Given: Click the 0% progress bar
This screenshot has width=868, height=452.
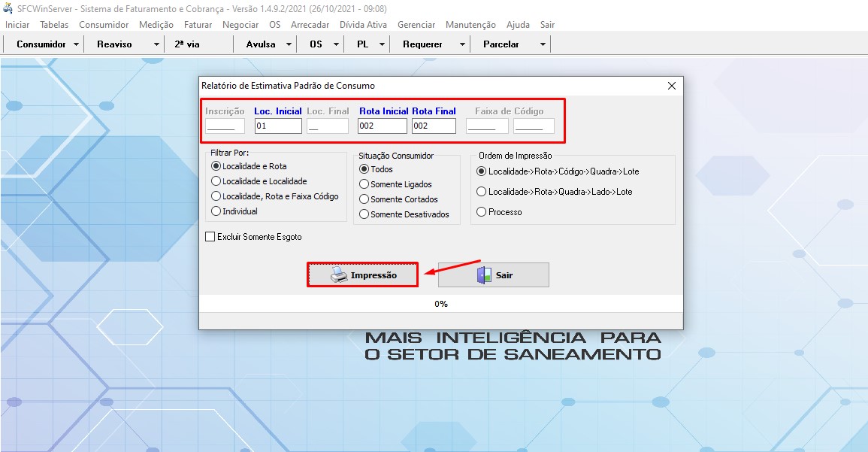Looking at the screenshot, I should 441,304.
